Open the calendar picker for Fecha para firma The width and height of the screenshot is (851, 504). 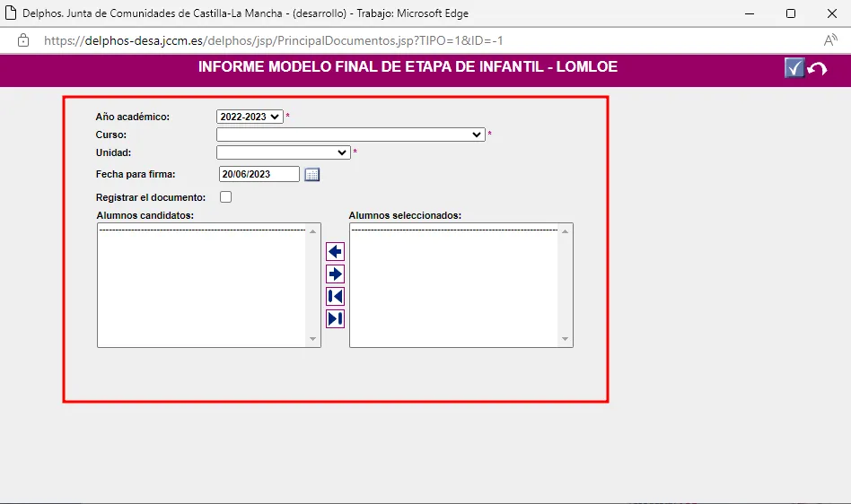pyautogui.click(x=311, y=175)
